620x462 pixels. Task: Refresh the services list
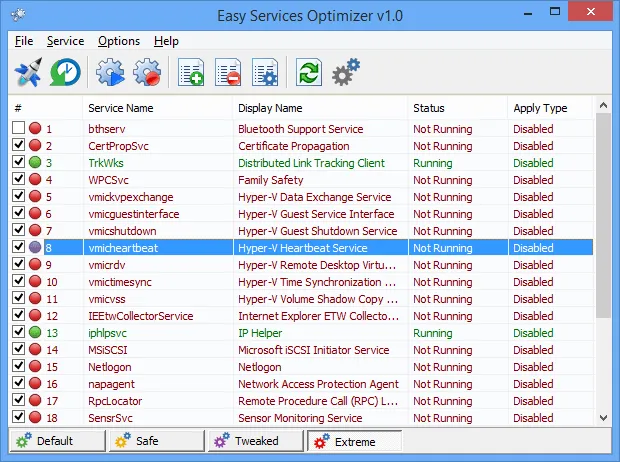[x=309, y=72]
